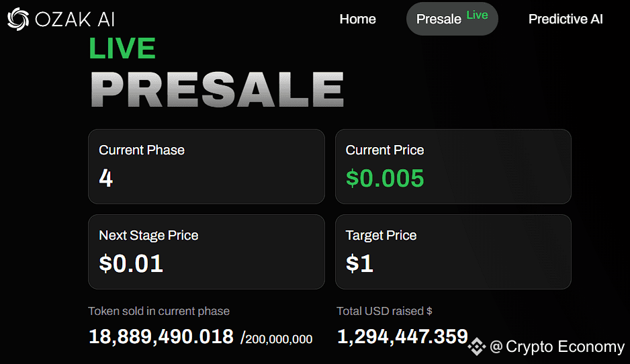
Task: Open the Predictive AI menu item
Action: pos(566,19)
